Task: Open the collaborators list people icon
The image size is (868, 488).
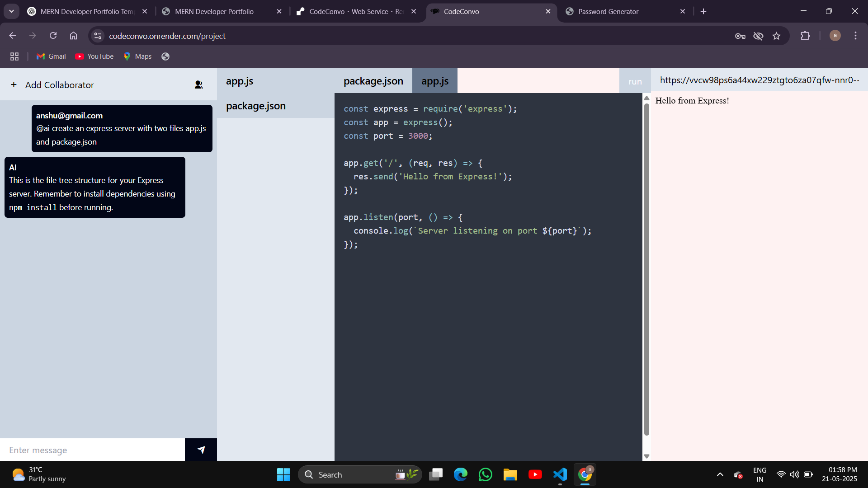Action: (x=198, y=84)
